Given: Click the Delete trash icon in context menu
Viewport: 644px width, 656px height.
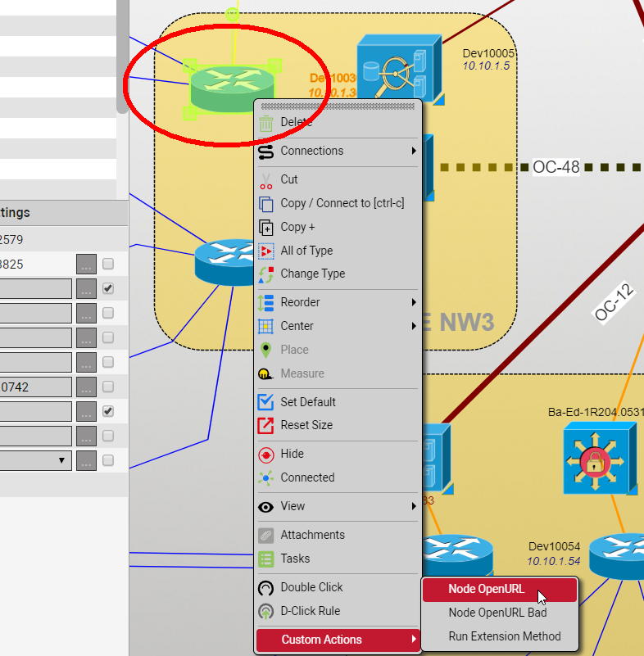Looking at the screenshot, I should click(x=265, y=123).
